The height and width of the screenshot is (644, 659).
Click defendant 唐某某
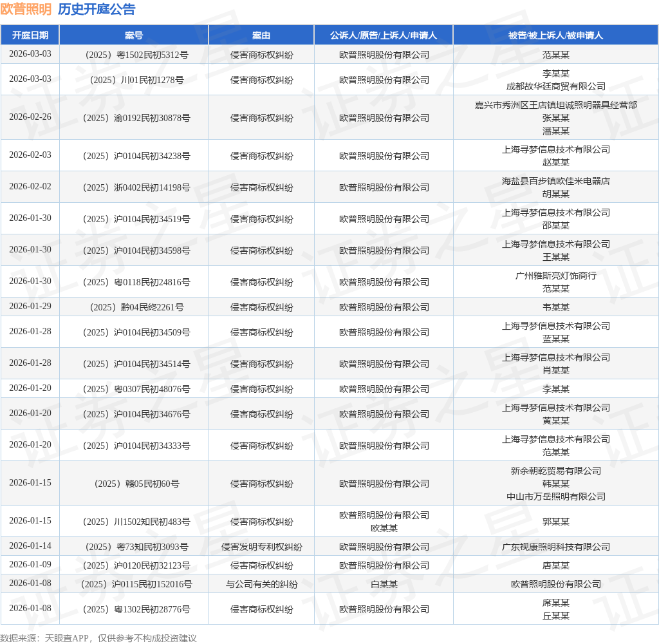click(555, 565)
